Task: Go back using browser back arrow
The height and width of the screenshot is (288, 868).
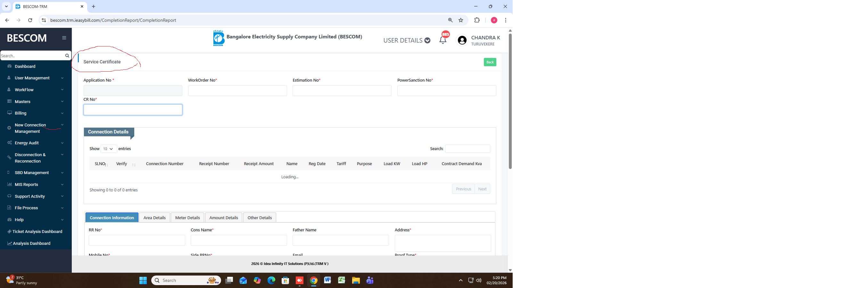Action: click(7, 20)
